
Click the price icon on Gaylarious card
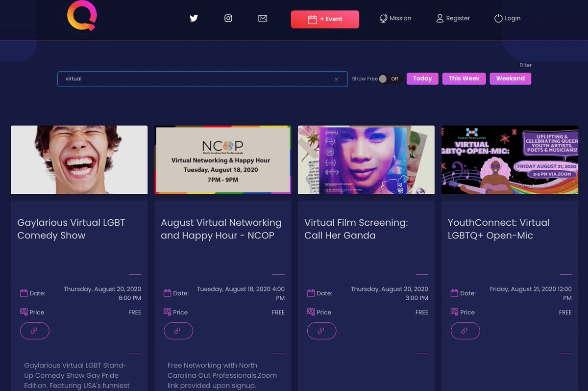tap(24, 312)
